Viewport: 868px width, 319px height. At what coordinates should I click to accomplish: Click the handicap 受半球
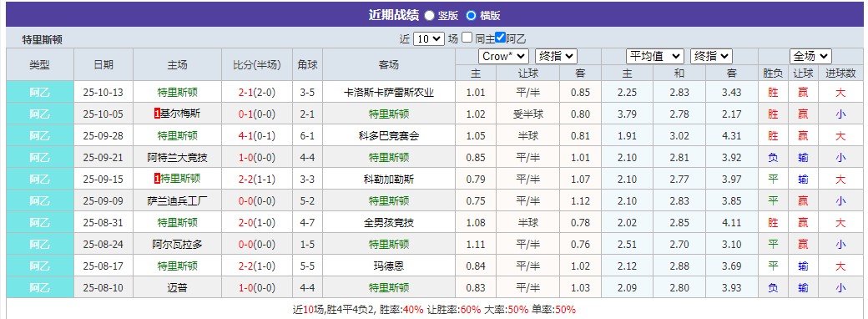click(527, 114)
